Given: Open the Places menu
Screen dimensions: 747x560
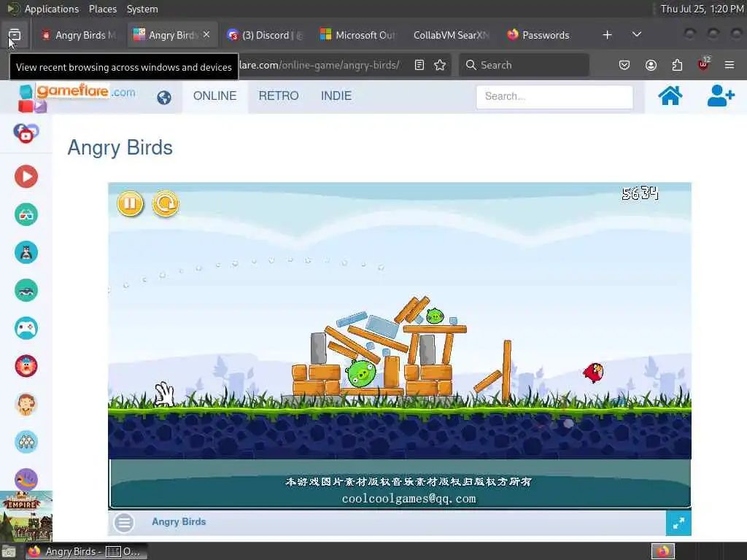Looking at the screenshot, I should coord(102,9).
